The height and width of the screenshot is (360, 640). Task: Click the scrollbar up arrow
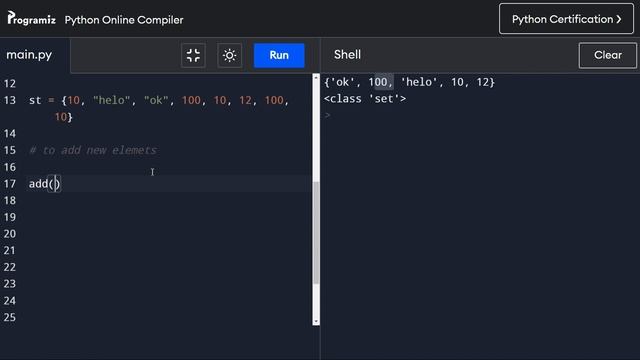316,78
